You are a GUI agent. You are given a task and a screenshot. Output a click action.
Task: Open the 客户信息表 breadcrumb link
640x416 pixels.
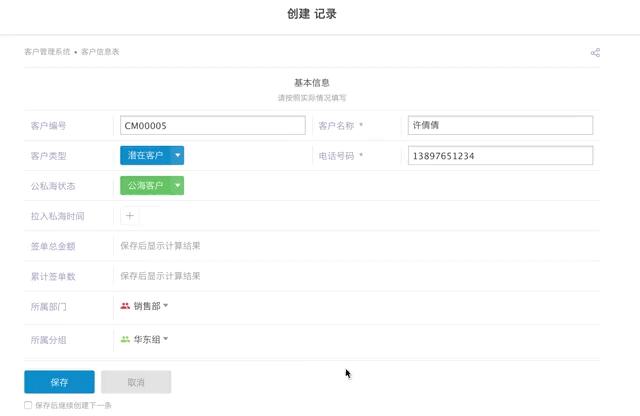[100, 51]
